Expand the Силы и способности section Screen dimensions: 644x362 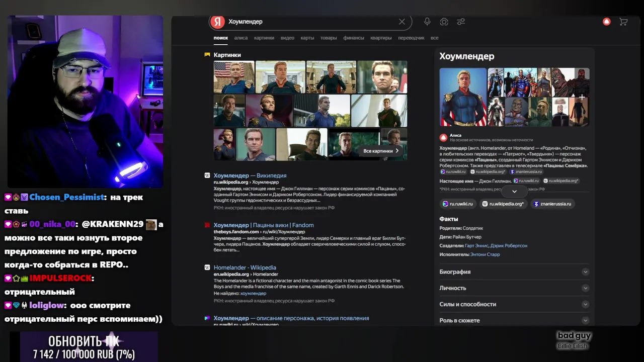(514, 304)
